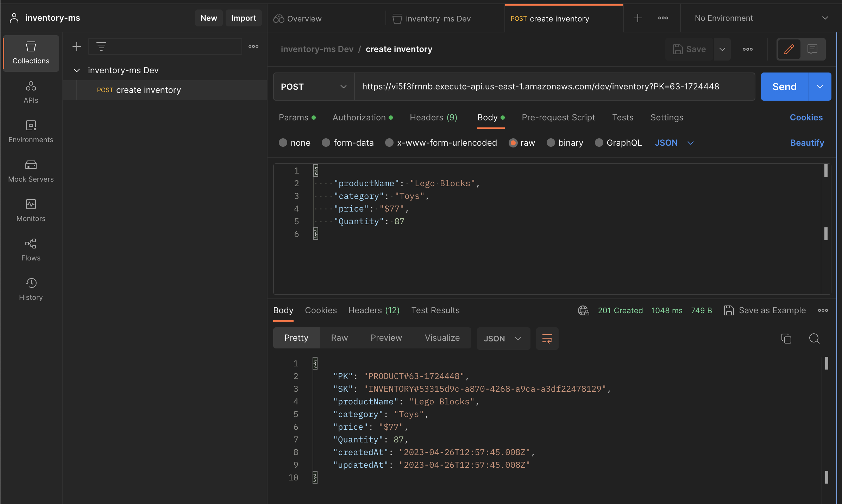Open the Flows sidebar panel

coord(31,250)
